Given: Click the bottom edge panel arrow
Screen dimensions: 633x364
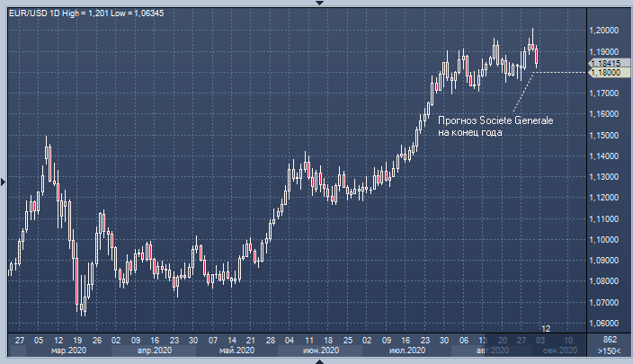Looking at the screenshot, I should (x=316, y=360).
